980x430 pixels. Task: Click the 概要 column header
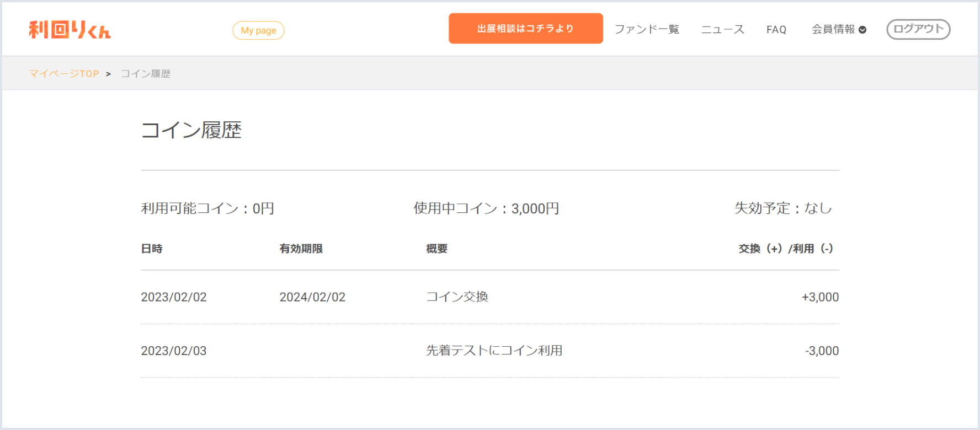click(x=436, y=249)
